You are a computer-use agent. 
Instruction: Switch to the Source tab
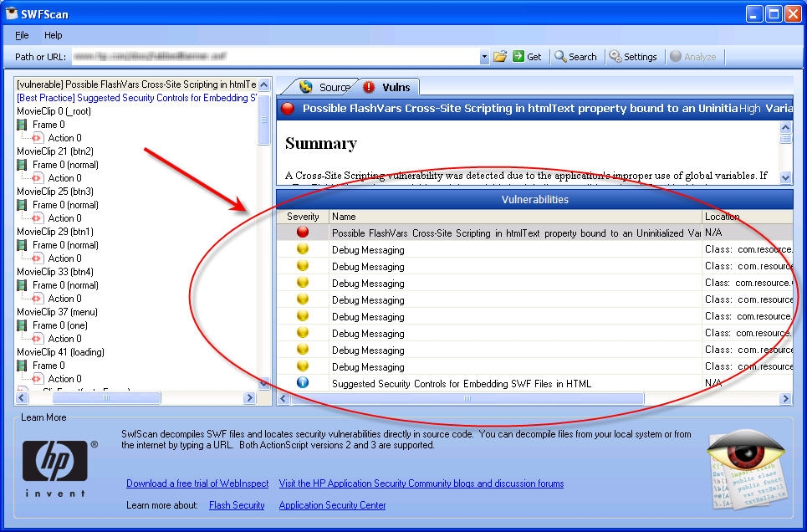point(324,87)
